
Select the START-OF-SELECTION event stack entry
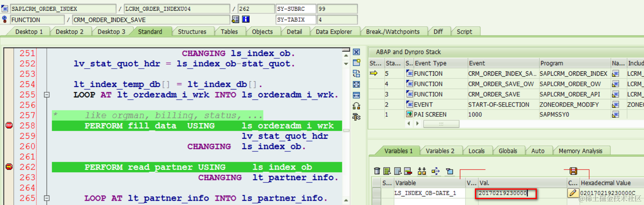pyautogui.click(x=499, y=104)
